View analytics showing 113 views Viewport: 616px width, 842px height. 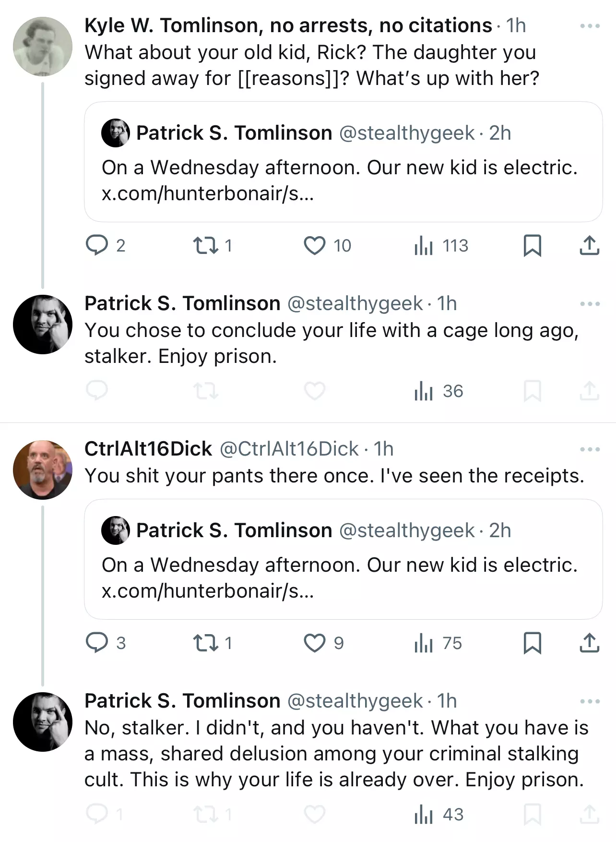point(440,245)
